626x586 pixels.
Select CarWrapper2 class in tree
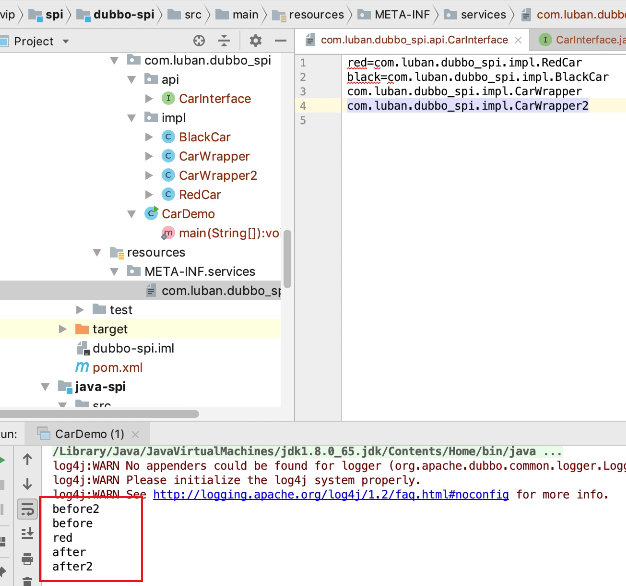(218, 175)
